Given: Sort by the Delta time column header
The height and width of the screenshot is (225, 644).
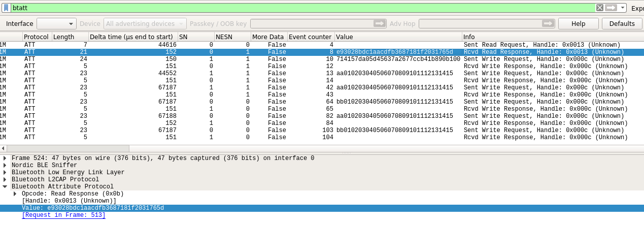Looking at the screenshot, I should (132, 37).
